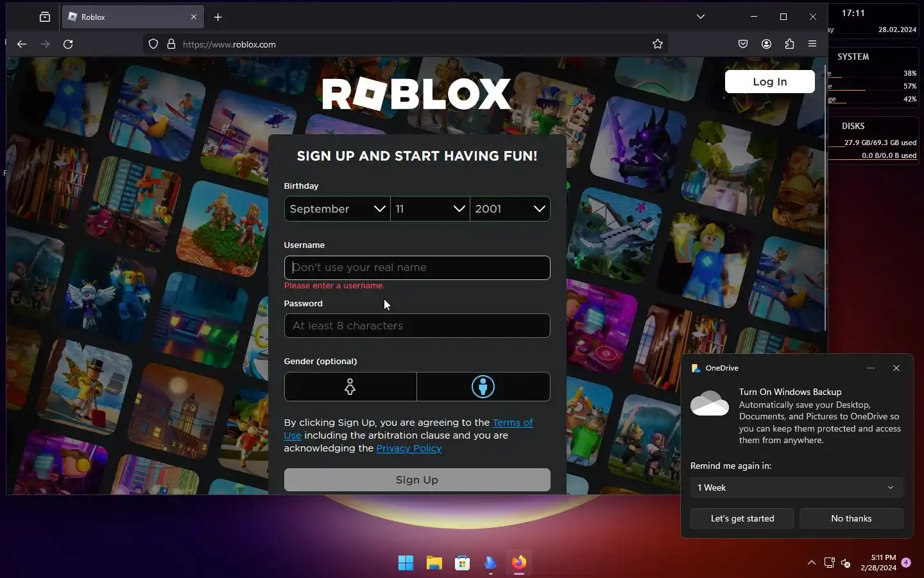This screenshot has width=924, height=578.
Task: Open the extensions puzzle icon
Action: 789,44
